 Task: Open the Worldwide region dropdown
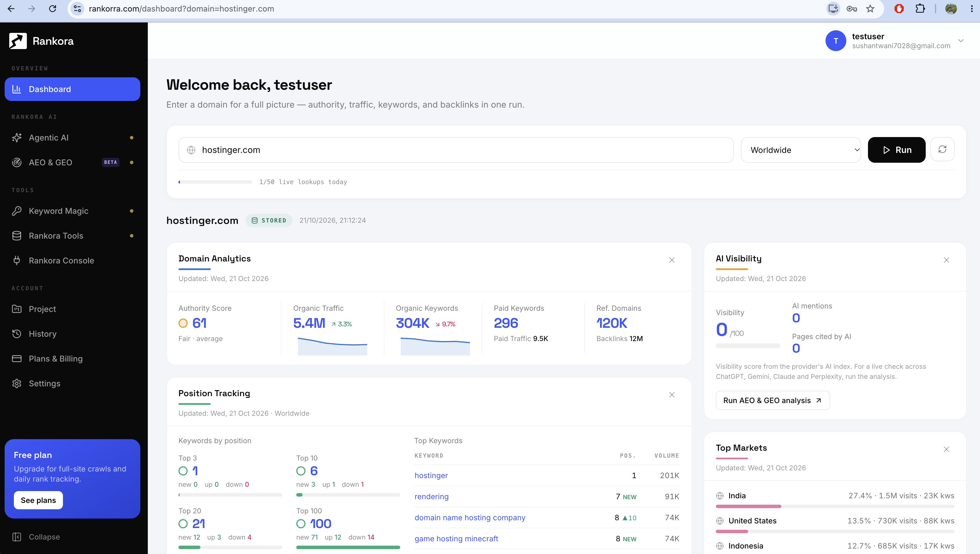click(800, 150)
